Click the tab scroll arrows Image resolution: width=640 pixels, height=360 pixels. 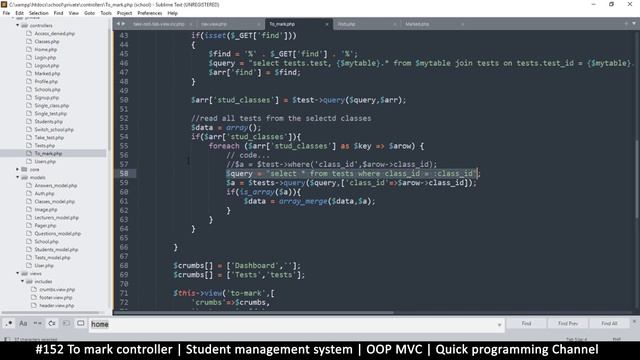pyautogui.click(x=121, y=24)
